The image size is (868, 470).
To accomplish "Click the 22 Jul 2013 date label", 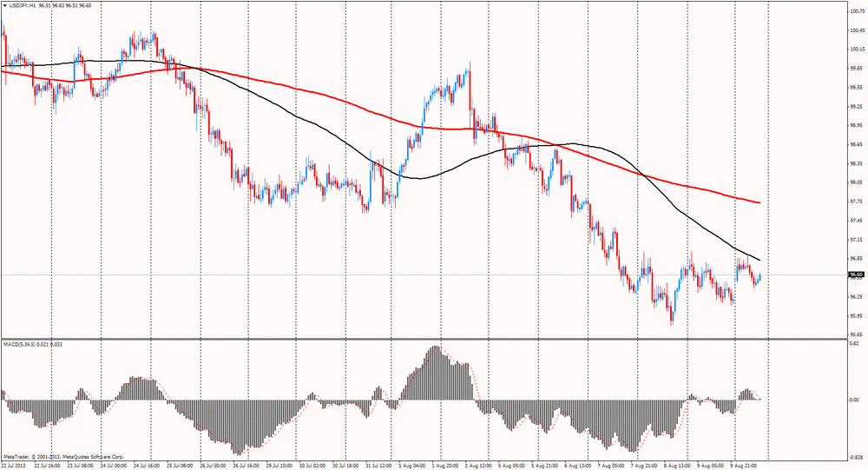I will (14, 466).
